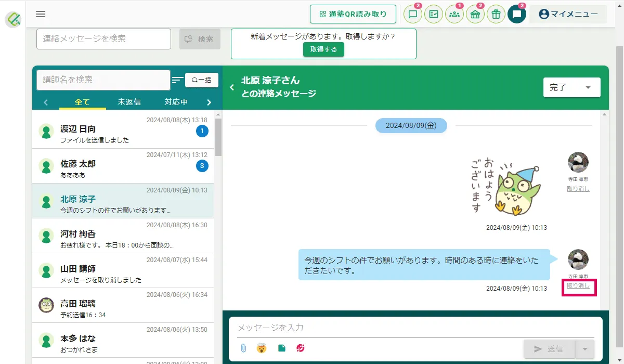Click the sender avatar beside the shift message
Screen dimensions: 624x364
click(x=578, y=259)
